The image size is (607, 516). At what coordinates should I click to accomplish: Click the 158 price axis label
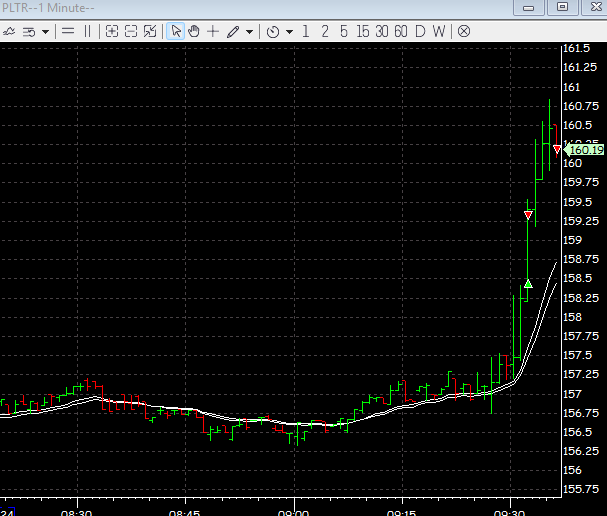click(572, 317)
